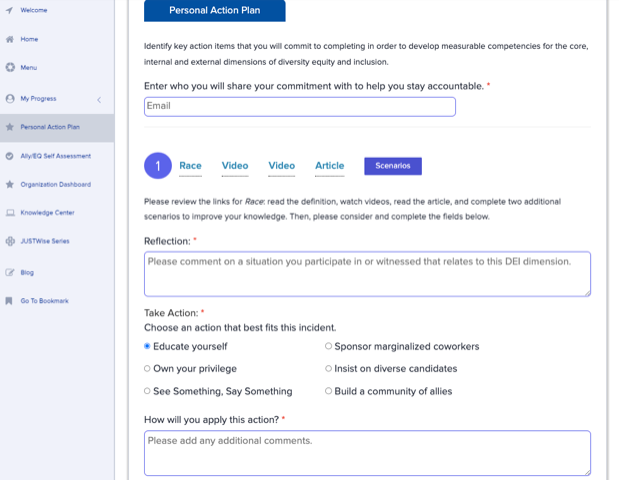Viewport: 619px width, 480px height.
Task: Select See Something, Say Something option
Action: tap(147, 391)
